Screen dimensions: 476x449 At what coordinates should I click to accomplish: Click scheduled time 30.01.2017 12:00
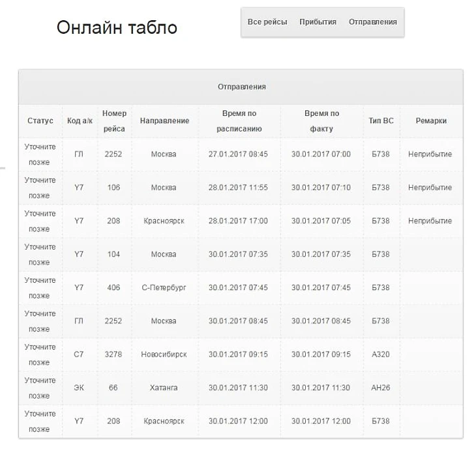click(x=238, y=421)
